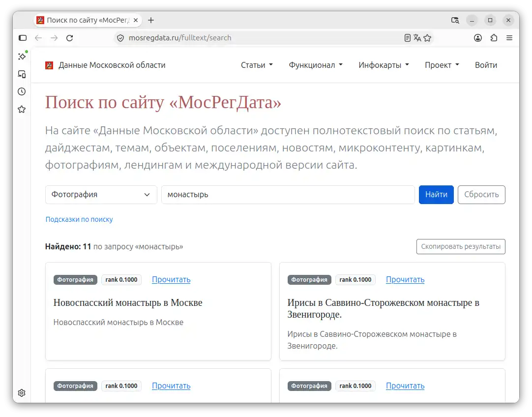Expand the Статьи menu
532x417 pixels.
(x=257, y=65)
